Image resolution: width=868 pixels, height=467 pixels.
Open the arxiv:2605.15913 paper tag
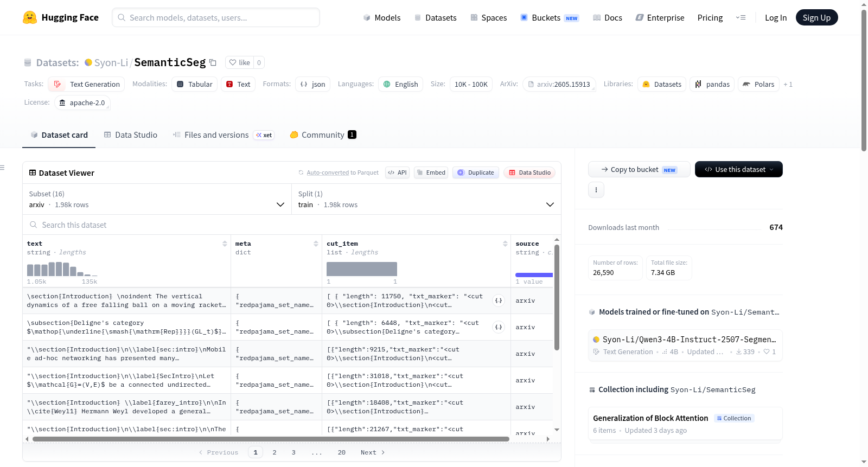tap(559, 84)
